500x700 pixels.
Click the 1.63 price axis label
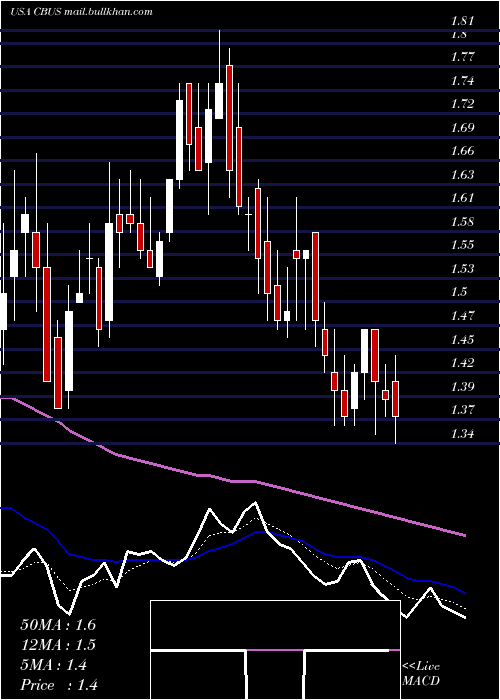pos(462,175)
